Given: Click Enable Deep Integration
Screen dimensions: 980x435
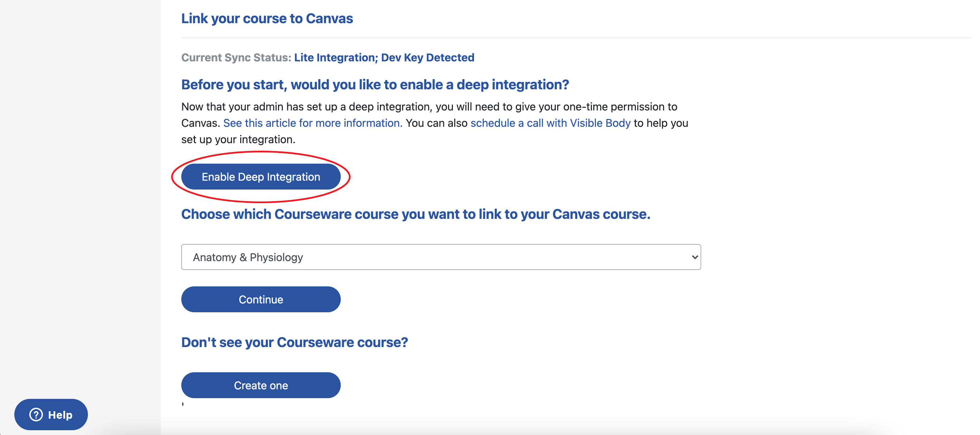Looking at the screenshot, I should point(261,176).
